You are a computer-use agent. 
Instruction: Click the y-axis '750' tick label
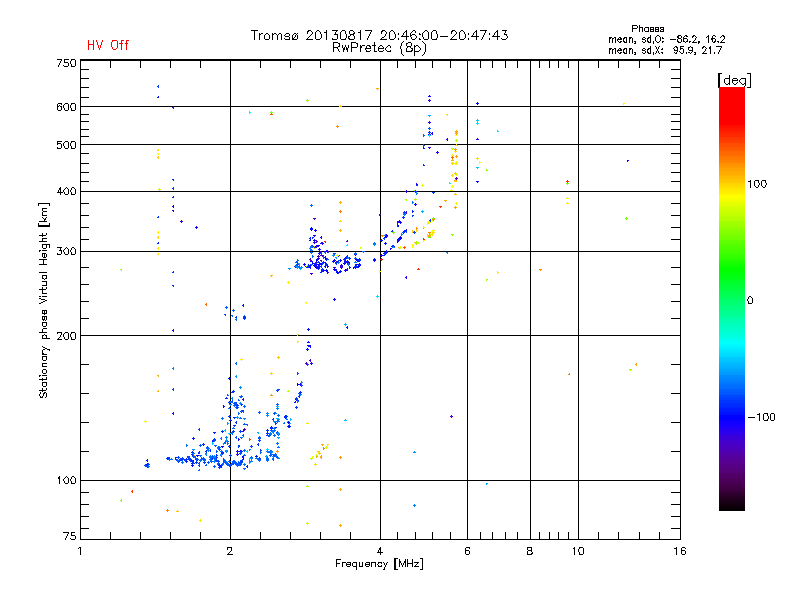[66, 63]
